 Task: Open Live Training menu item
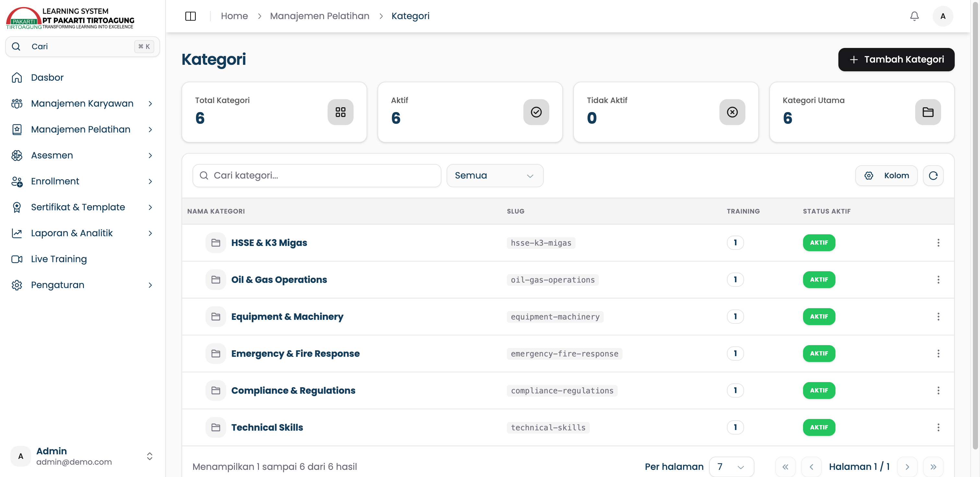click(x=83, y=259)
